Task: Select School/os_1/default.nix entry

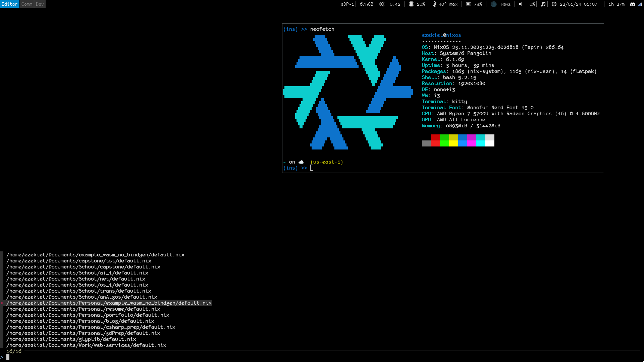Action: click(77, 285)
